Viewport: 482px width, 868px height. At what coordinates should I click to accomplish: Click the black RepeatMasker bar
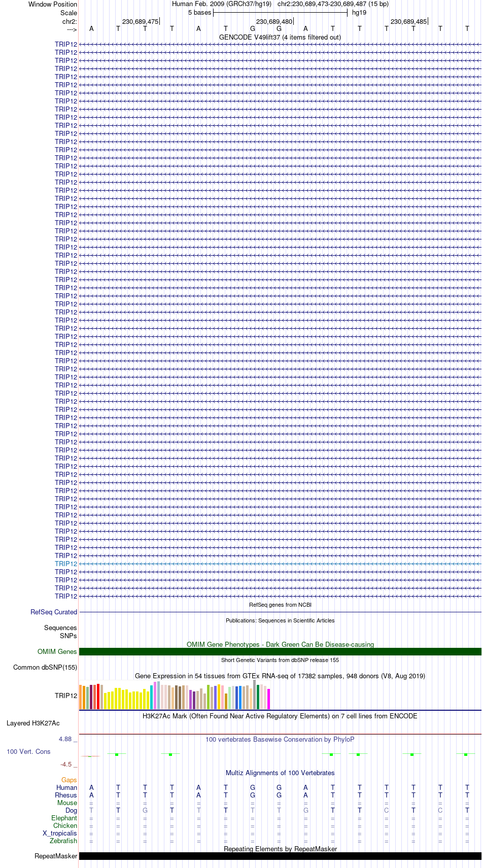280,856
